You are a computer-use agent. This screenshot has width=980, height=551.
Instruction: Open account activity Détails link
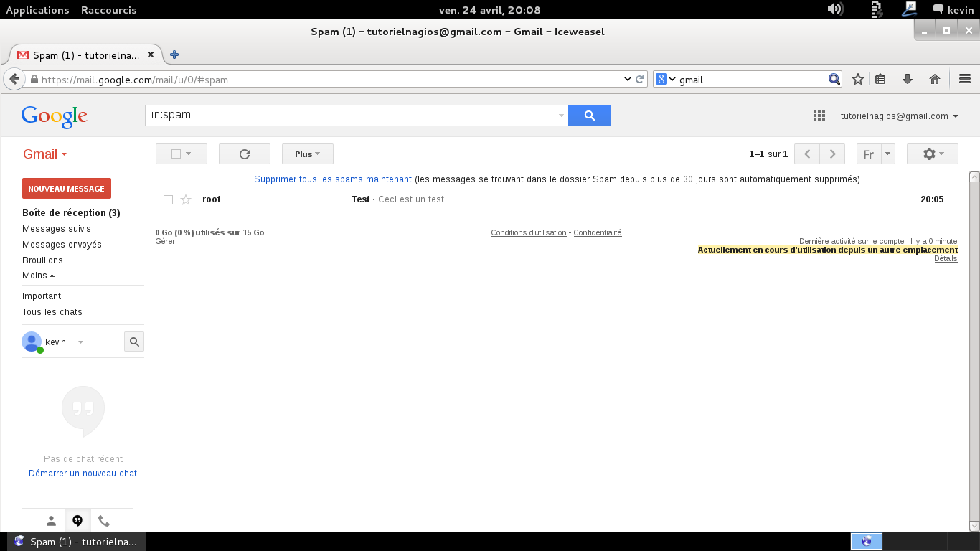pyautogui.click(x=946, y=258)
